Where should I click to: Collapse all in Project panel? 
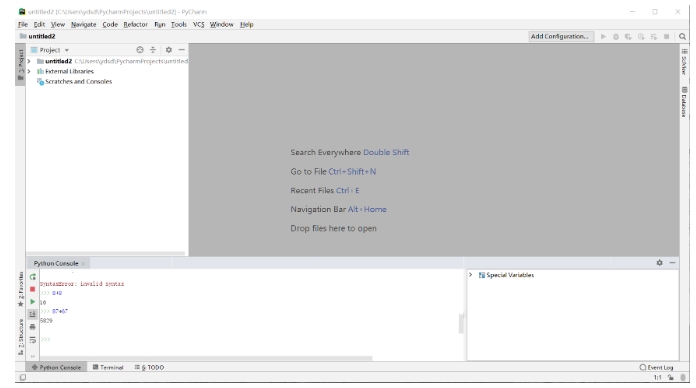click(153, 50)
